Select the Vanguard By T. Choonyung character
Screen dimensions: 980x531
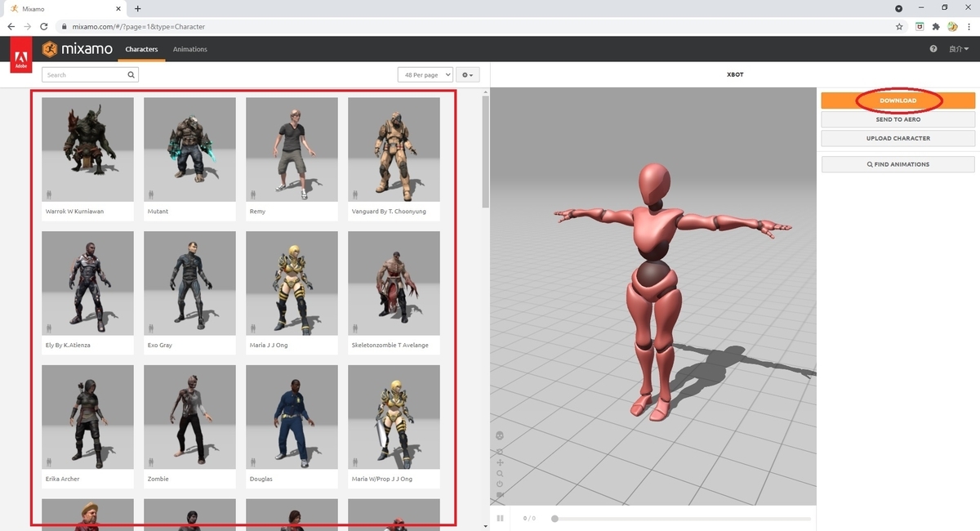click(x=394, y=158)
